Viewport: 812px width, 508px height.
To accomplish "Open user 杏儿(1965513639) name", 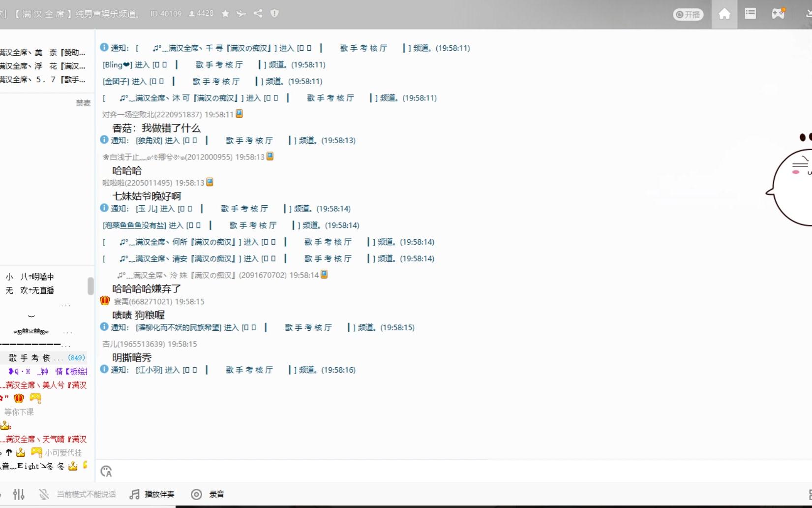I will [150, 344].
